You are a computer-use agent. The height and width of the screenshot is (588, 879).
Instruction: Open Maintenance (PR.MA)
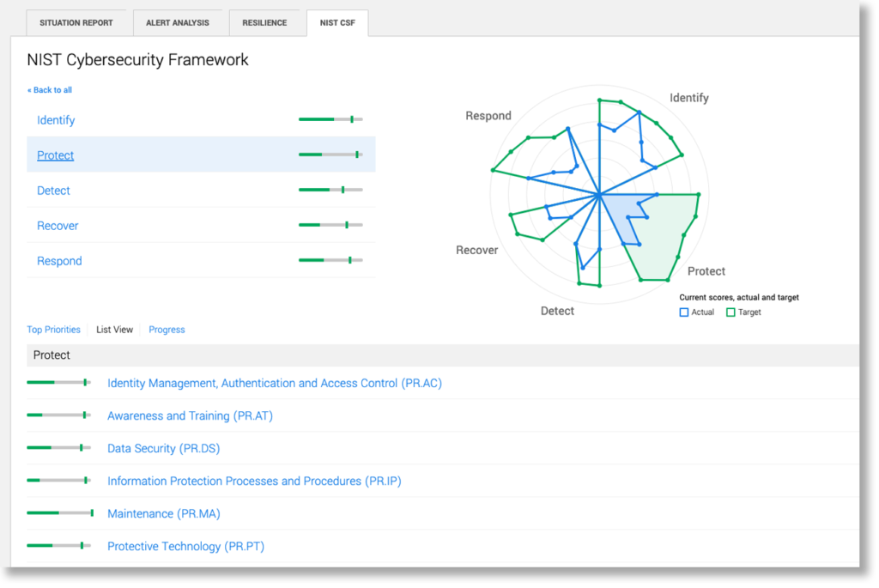(163, 512)
